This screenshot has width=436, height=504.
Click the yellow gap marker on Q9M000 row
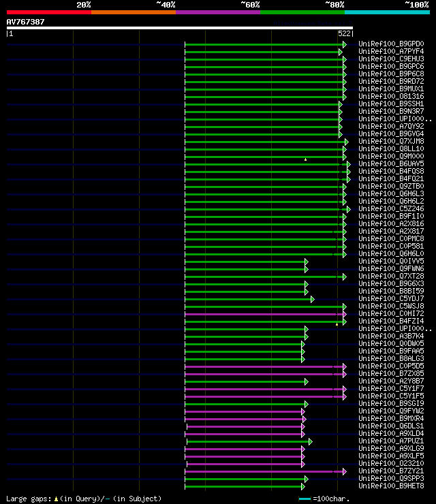[x=305, y=159]
